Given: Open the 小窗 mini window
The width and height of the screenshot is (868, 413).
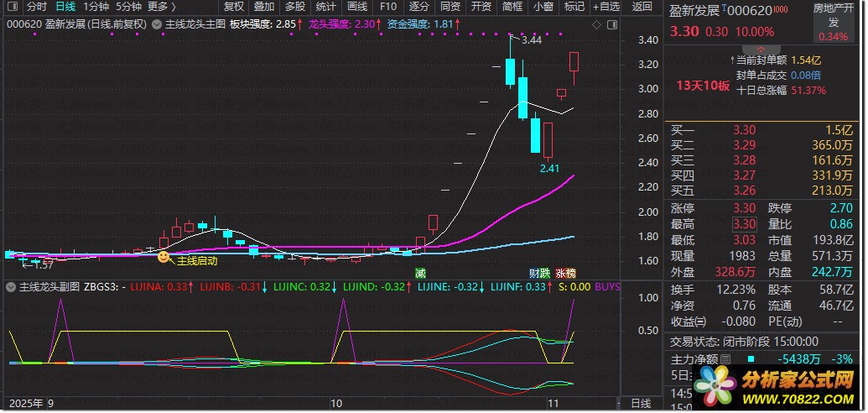Looking at the screenshot, I should click(543, 8).
